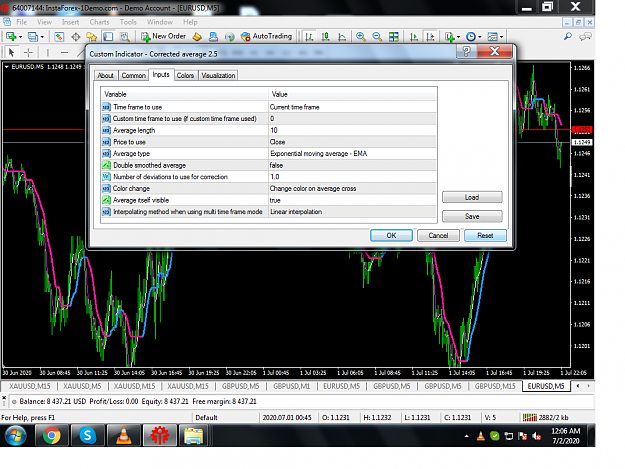Switch to the Colors tab
Image resolution: width=625 pixels, height=469 pixels.
185,75
